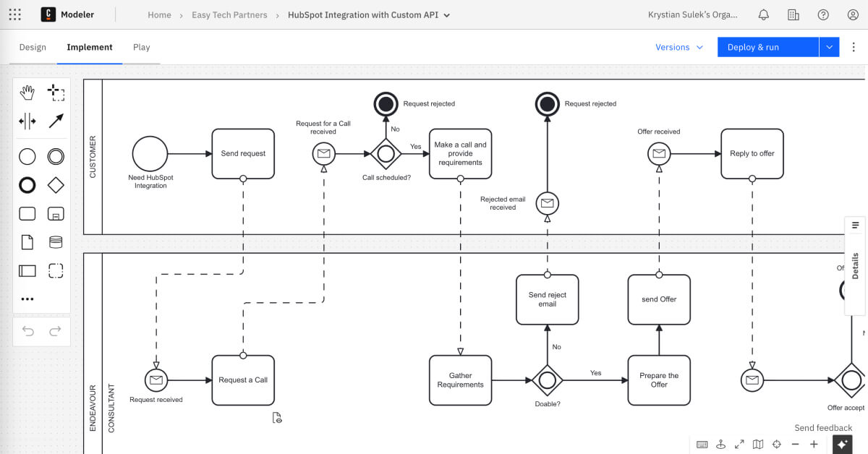Viewport: 868px width, 454px height.
Task: Expand Deploy & run options arrow
Action: click(829, 47)
